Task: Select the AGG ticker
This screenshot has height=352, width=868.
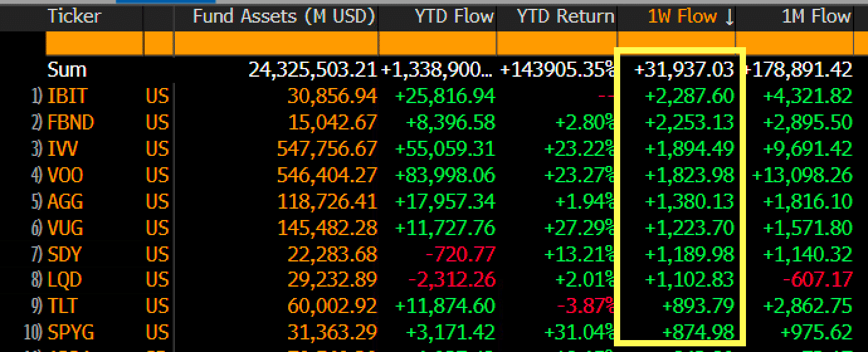Action: coord(65,201)
